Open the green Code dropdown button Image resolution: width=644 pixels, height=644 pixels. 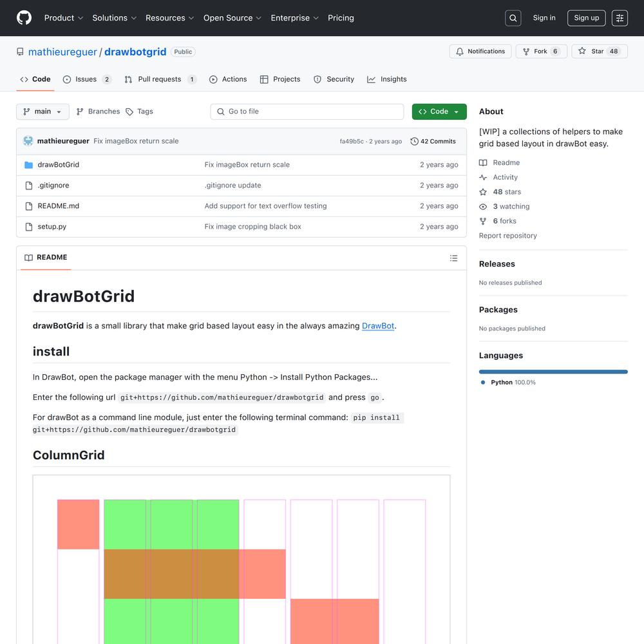pos(439,111)
